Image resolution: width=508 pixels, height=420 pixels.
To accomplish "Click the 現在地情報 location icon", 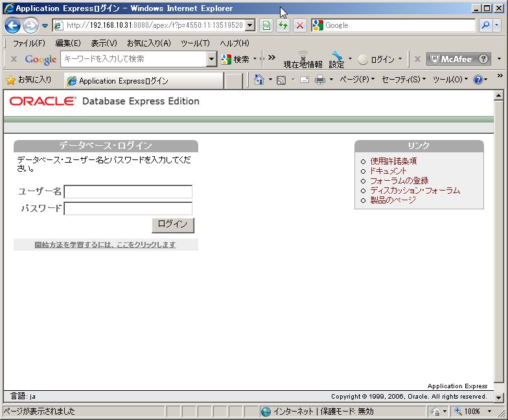I will click(303, 60).
